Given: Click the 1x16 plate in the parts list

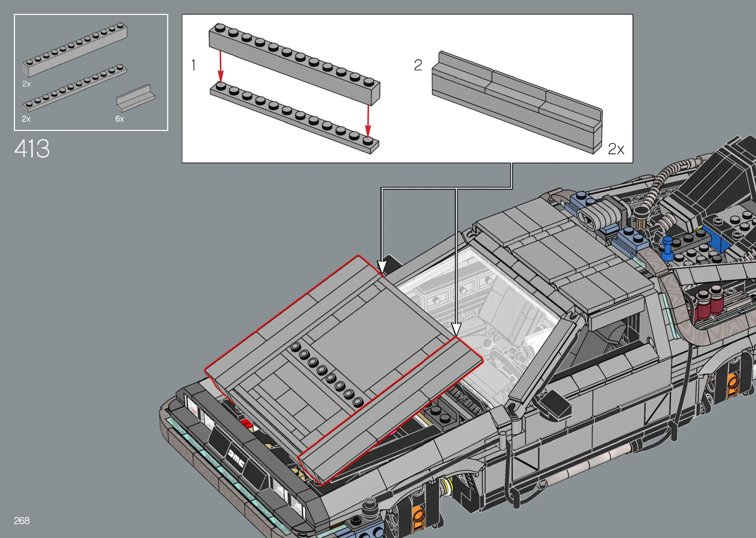Looking at the screenshot, I should pyautogui.click(x=74, y=88).
